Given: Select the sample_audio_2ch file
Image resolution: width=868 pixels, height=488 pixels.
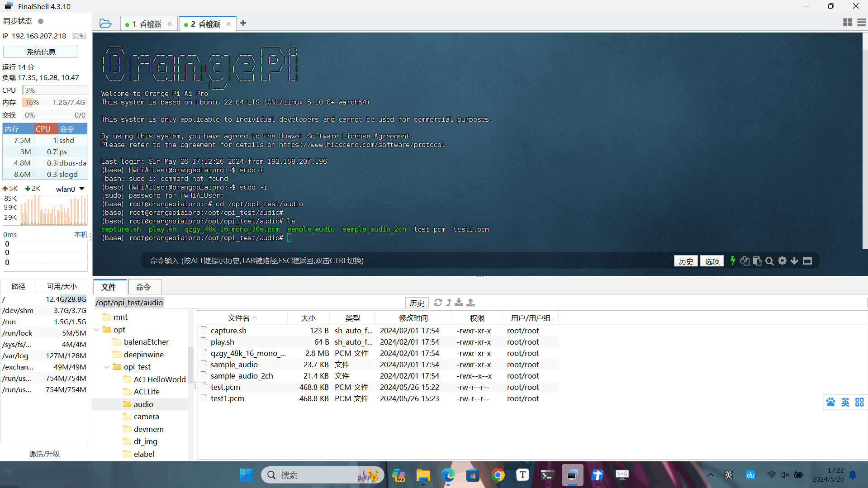Looking at the screenshot, I should tap(242, 376).
